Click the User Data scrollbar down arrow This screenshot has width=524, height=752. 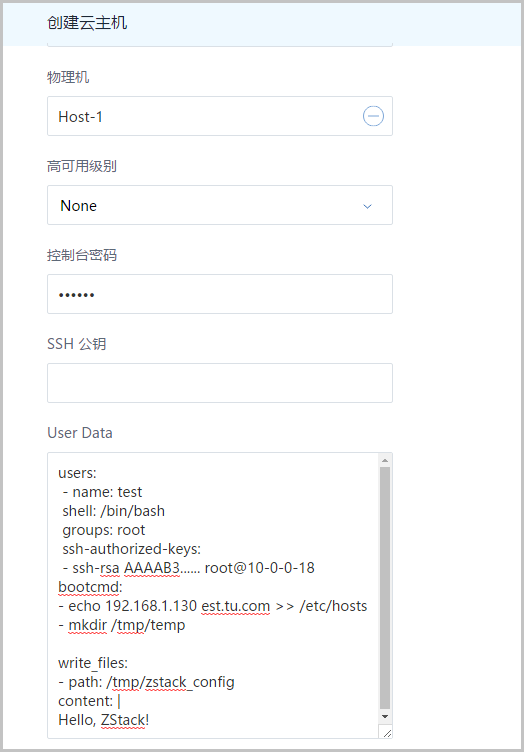coord(385,717)
